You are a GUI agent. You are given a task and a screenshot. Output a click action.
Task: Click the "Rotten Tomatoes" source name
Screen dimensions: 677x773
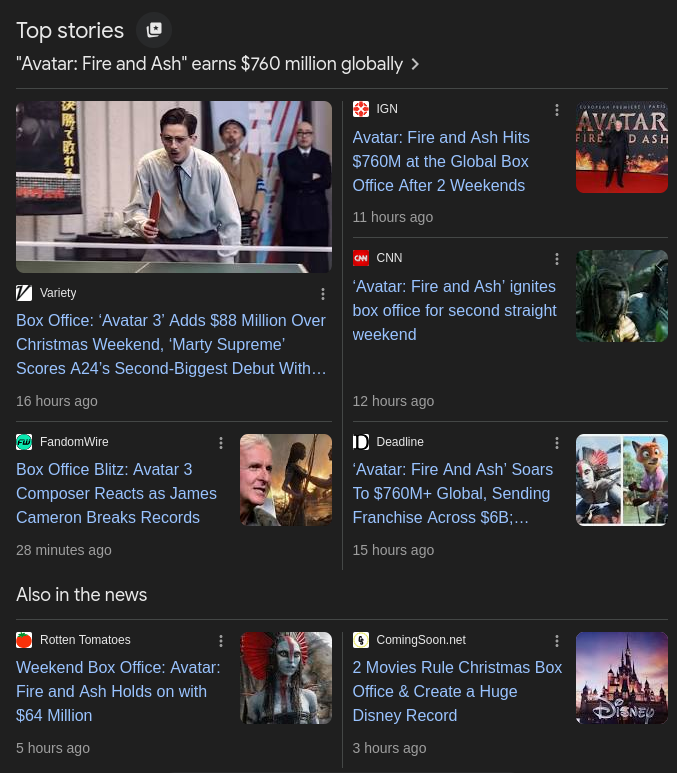pos(85,640)
